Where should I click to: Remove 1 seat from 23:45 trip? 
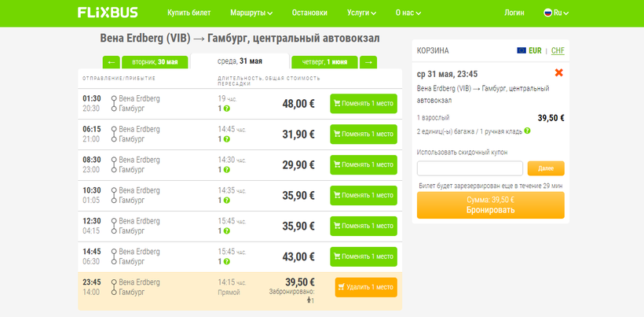(366, 287)
